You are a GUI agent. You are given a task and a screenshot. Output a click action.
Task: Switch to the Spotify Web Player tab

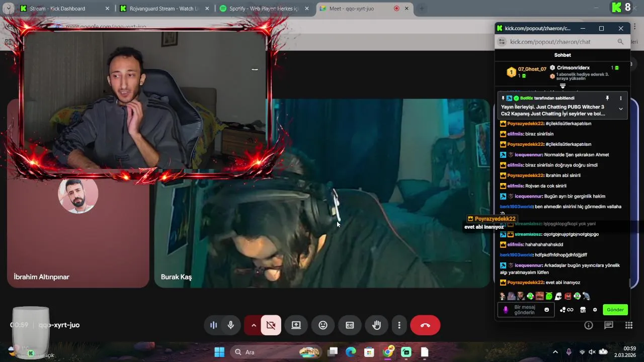pyautogui.click(x=265, y=9)
